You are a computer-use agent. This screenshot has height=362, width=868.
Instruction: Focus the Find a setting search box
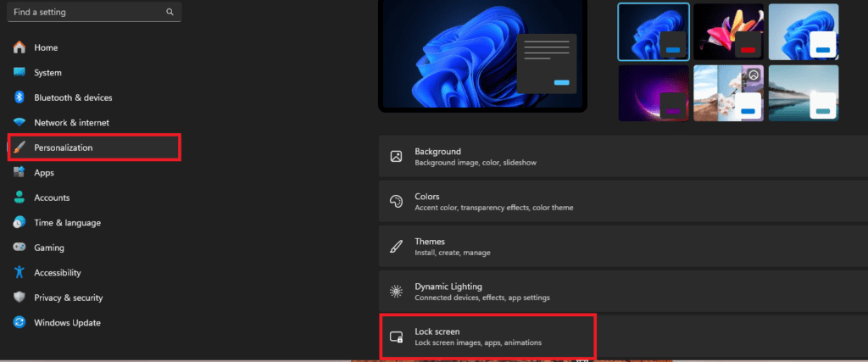[94, 12]
